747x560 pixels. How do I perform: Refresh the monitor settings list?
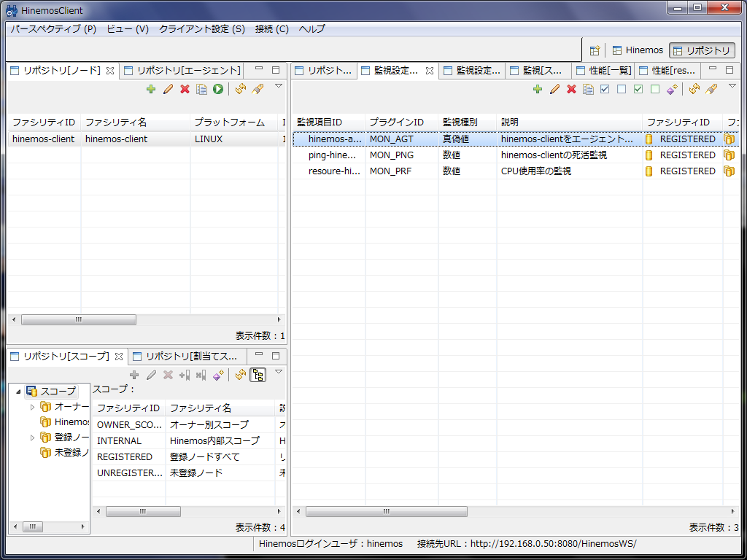click(x=694, y=89)
